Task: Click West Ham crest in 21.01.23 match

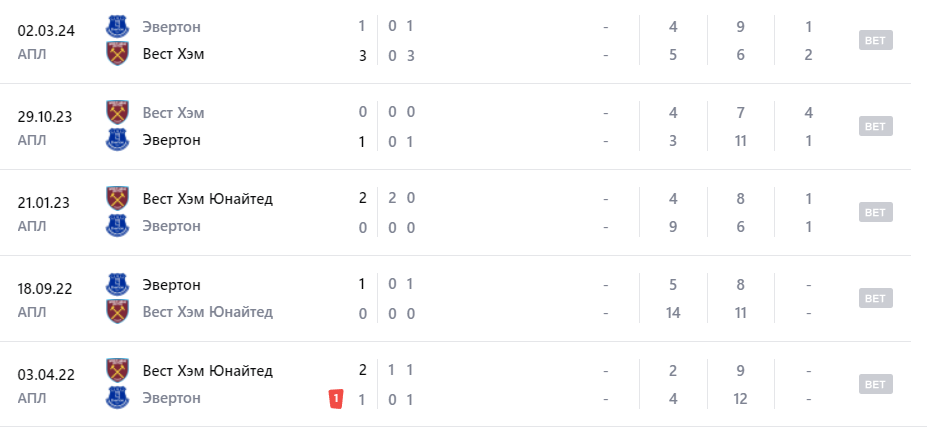Action: [118, 198]
